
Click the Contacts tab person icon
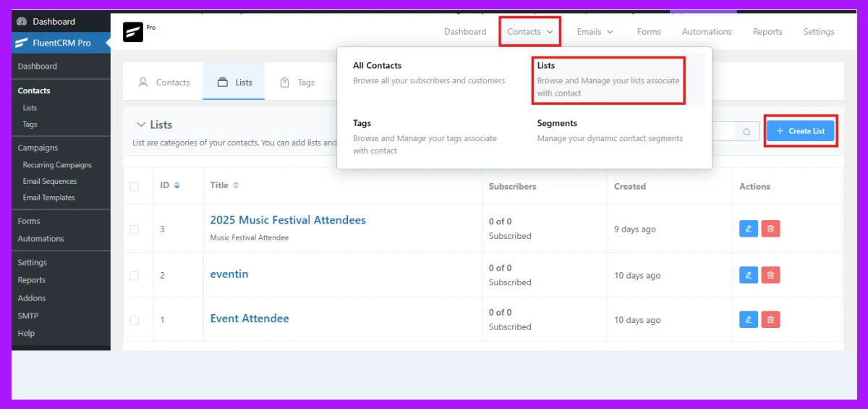(143, 82)
